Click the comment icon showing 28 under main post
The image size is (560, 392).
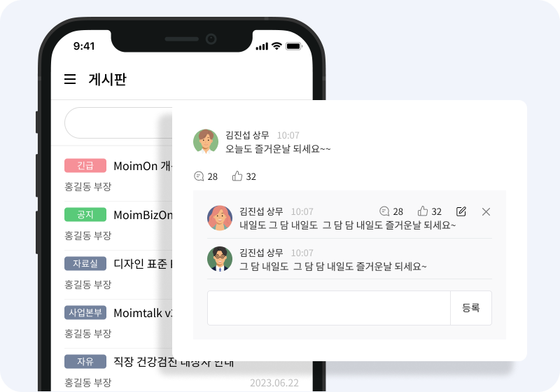[x=199, y=176]
